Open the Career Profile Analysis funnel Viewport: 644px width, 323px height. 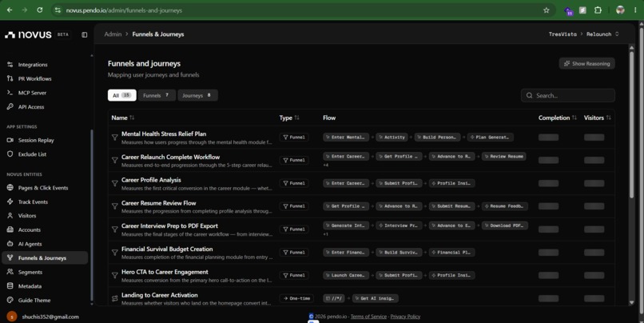(x=151, y=180)
